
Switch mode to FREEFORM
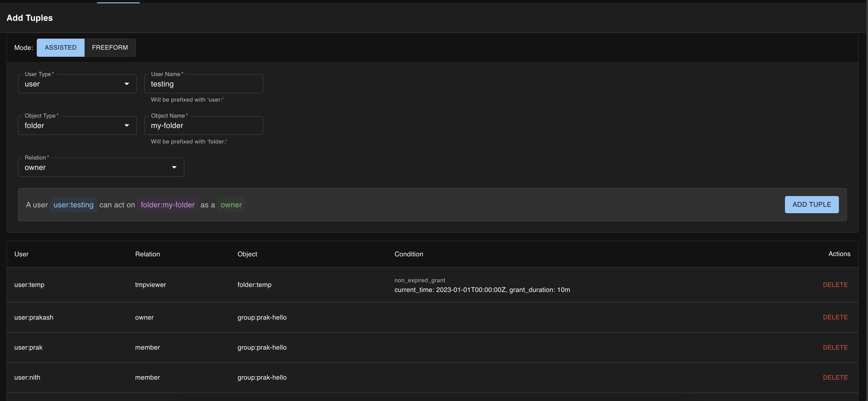point(110,48)
